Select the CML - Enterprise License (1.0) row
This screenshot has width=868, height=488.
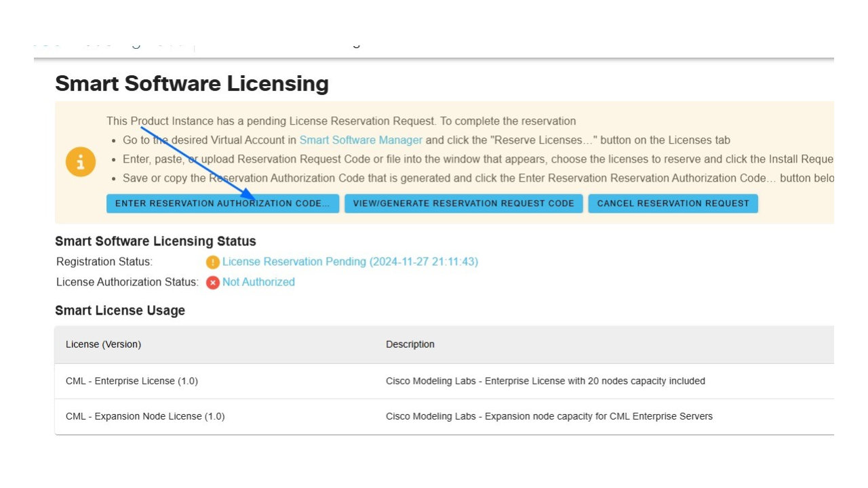tap(132, 381)
